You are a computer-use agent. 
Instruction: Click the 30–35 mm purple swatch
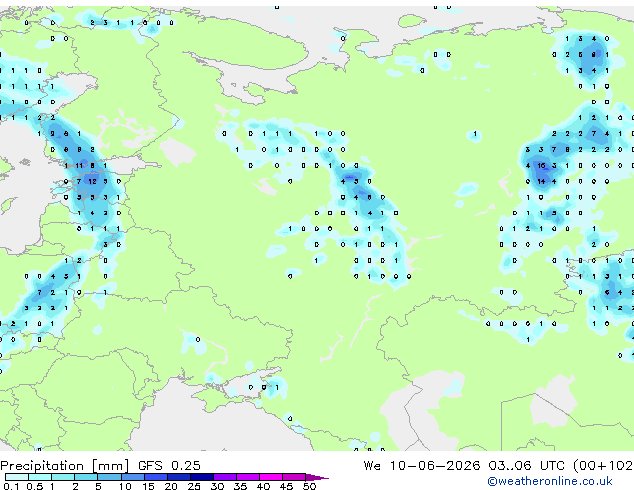(225, 477)
